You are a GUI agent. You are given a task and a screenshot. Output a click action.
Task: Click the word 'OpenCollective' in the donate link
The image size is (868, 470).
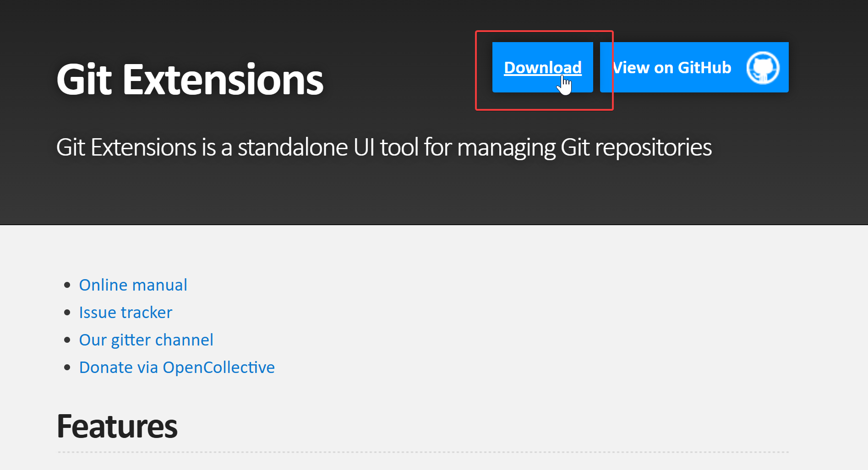[218, 367]
